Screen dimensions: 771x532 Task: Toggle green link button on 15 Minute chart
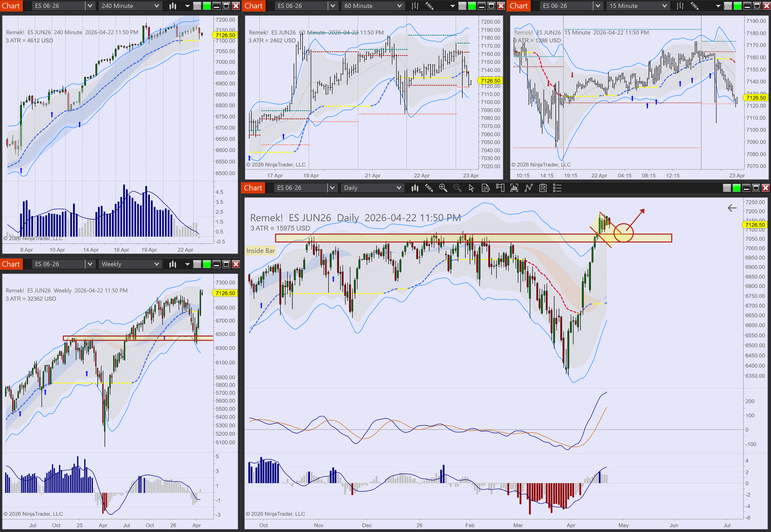click(737, 6)
